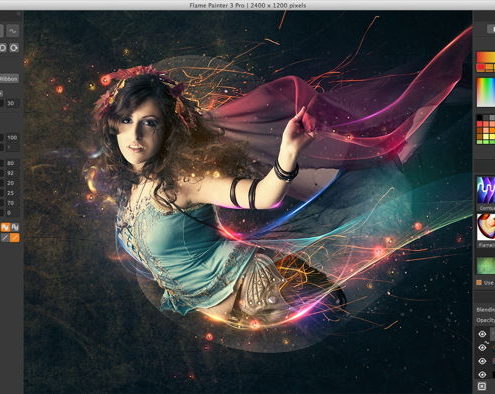Pick a color in the rainbow spectrum box
This screenshot has width=495, height=394.
point(486,92)
